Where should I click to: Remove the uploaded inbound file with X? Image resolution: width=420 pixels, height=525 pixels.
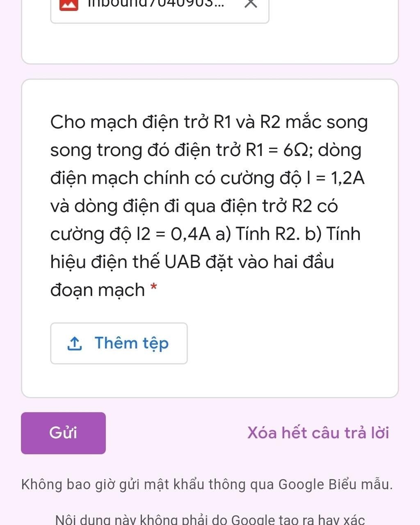click(x=251, y=2)
